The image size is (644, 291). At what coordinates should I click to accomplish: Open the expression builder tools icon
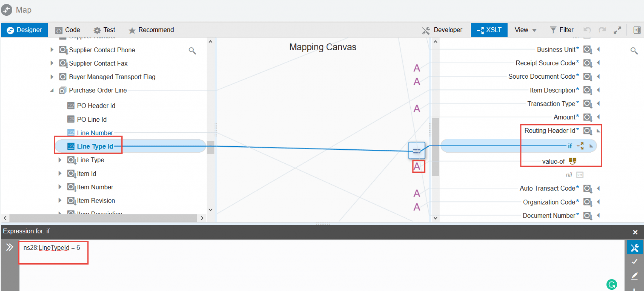[x=635, y=247]
